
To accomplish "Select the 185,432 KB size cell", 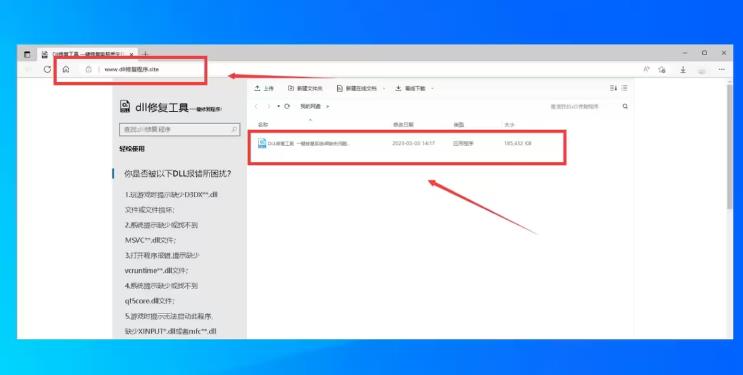I will [518, 143].
